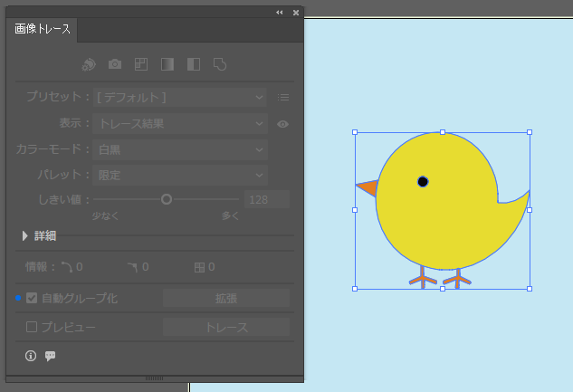Click the トレース button
This screenshot has width=573, height=392.
point(226,327)
